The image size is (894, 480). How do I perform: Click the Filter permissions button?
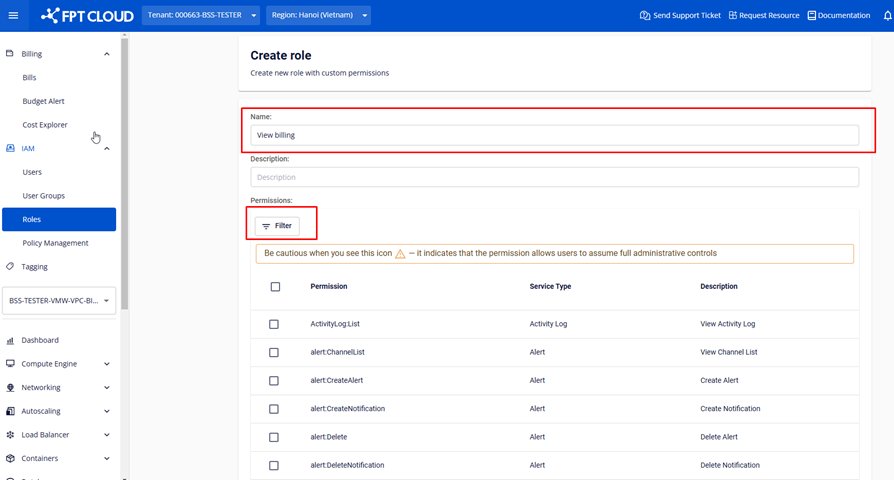click(x=277, y=226)
